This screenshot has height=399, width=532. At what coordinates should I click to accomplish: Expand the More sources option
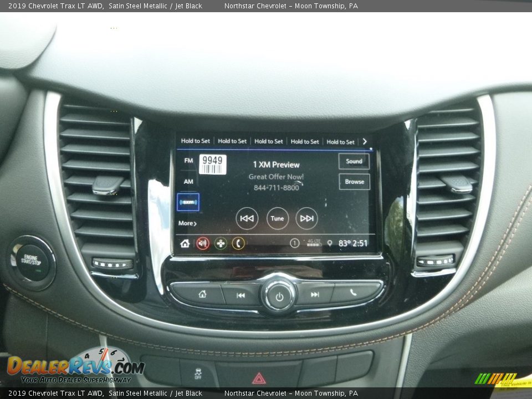coord(187,223)
